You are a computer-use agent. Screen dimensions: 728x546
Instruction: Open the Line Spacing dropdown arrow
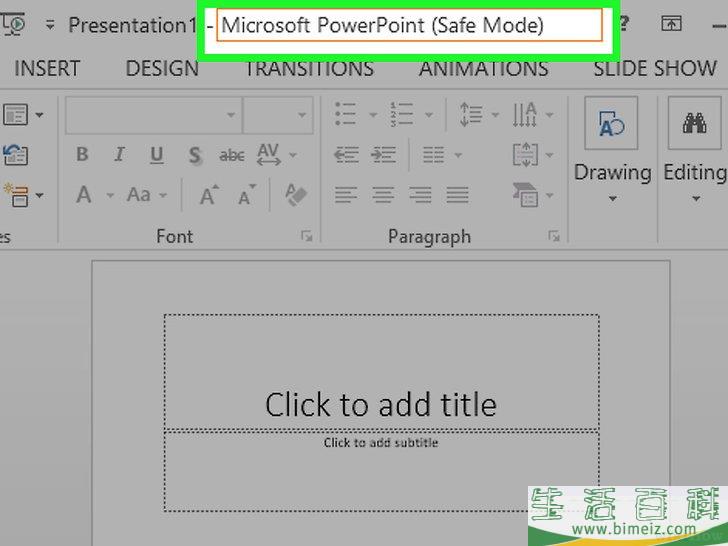pyautogui.click(x=495, y=115)
